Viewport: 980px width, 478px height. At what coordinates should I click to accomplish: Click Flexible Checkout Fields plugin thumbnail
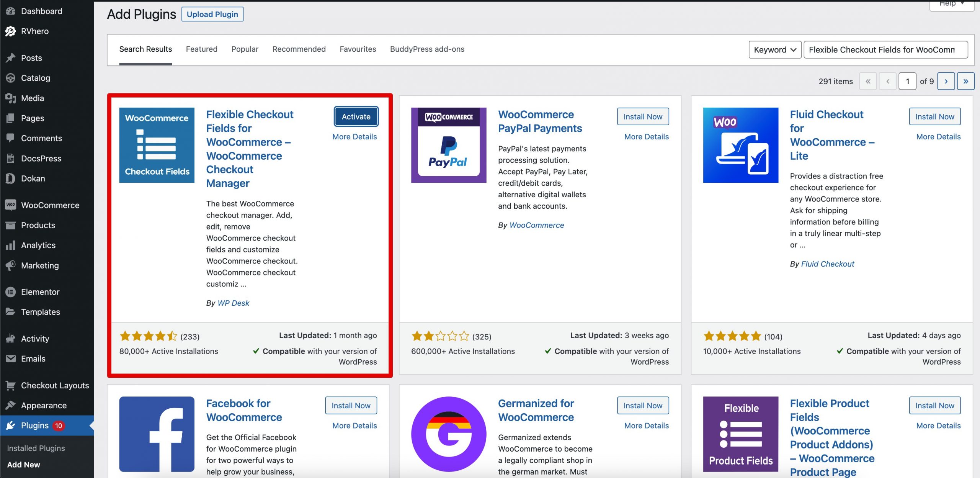pyautogui.click(x=157, y=145)
